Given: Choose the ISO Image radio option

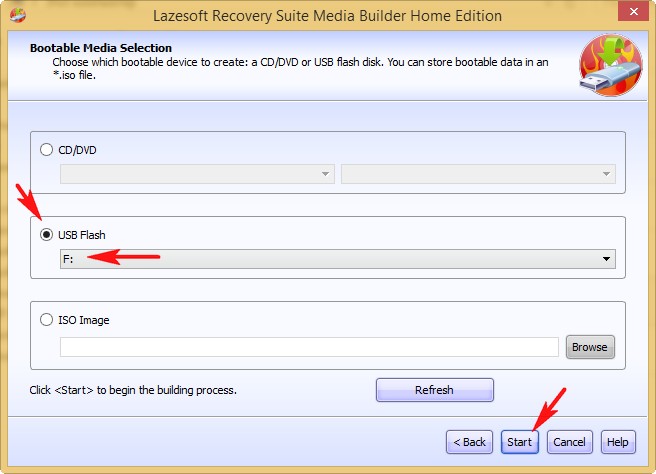Looking at the screenshot, I should pos(46,320).
